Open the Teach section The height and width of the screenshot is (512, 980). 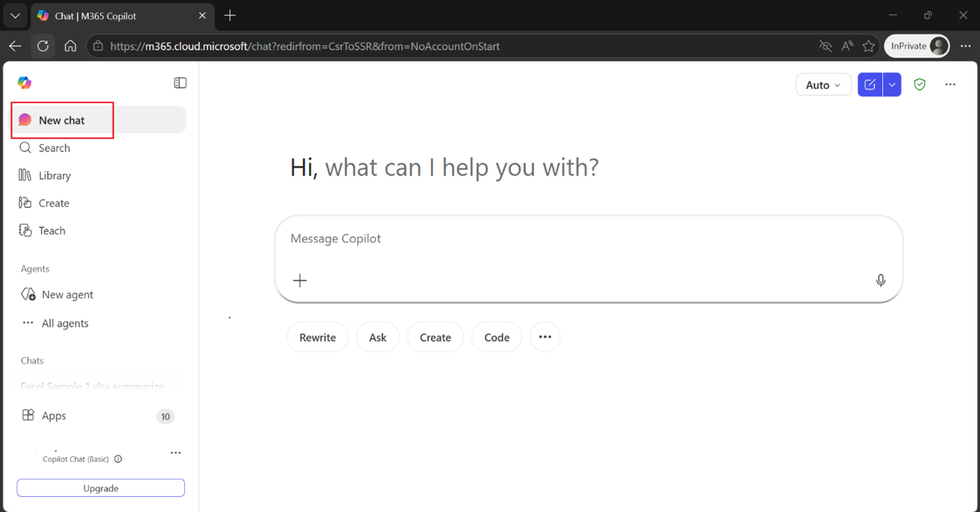[52, 230]
